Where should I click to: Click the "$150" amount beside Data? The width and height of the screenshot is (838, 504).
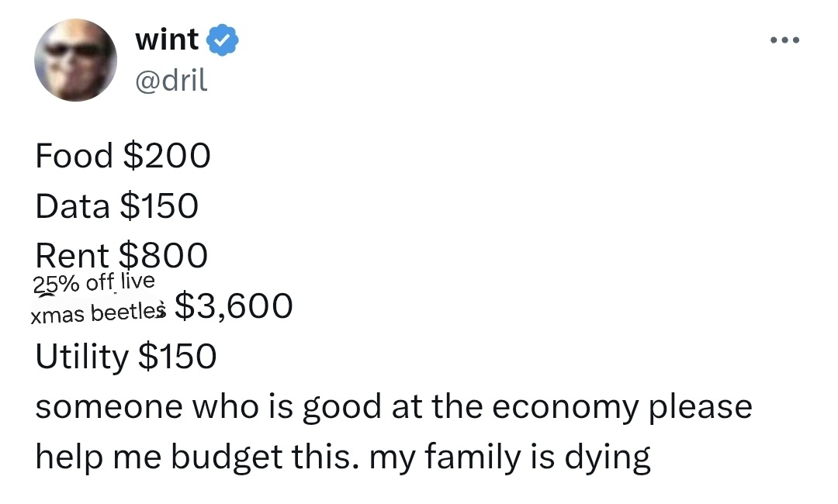point(159,206)
